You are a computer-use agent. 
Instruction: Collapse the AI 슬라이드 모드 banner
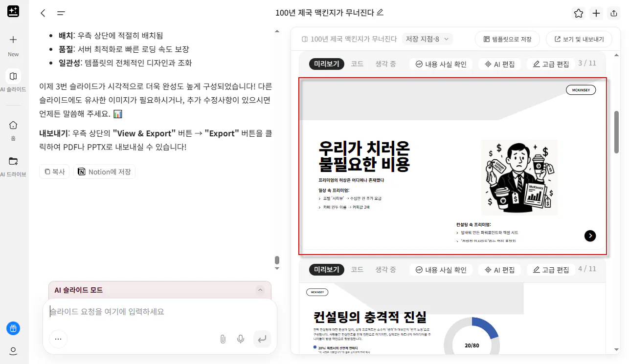click(x=260, y=290)
